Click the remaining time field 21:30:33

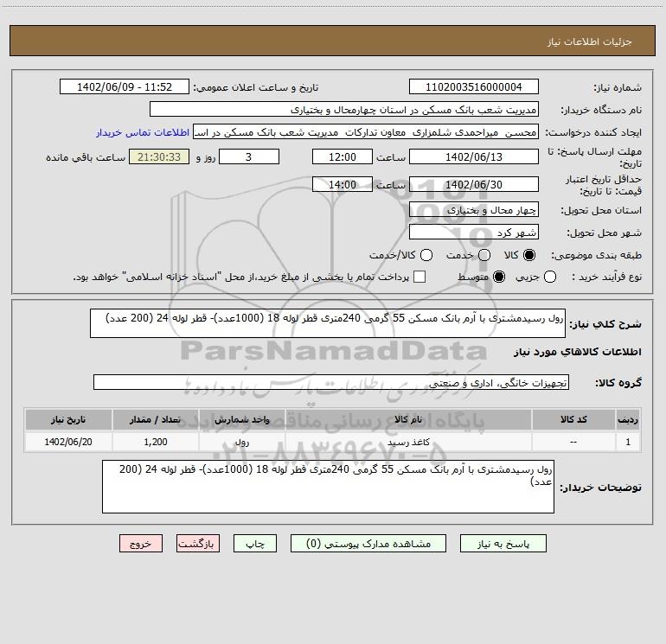pos(159,156)
